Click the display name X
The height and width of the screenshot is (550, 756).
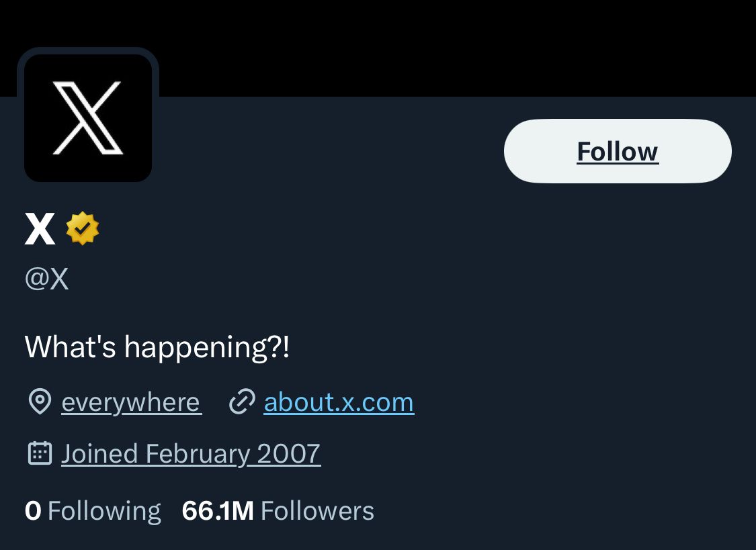click(39, 228)
